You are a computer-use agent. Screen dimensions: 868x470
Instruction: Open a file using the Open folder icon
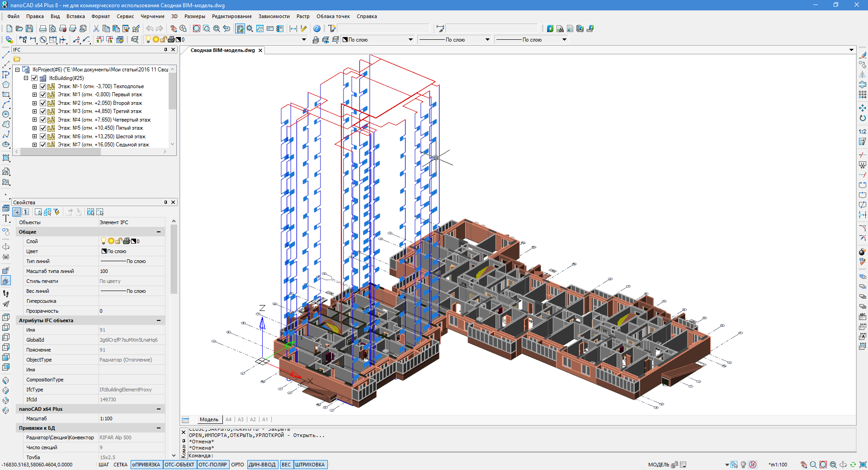coord(19,28)
